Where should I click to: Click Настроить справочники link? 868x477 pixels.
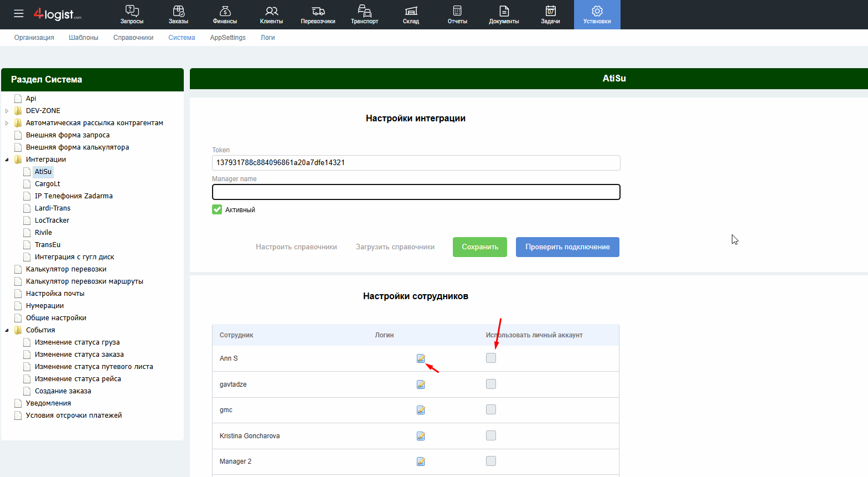pos(296,247)
